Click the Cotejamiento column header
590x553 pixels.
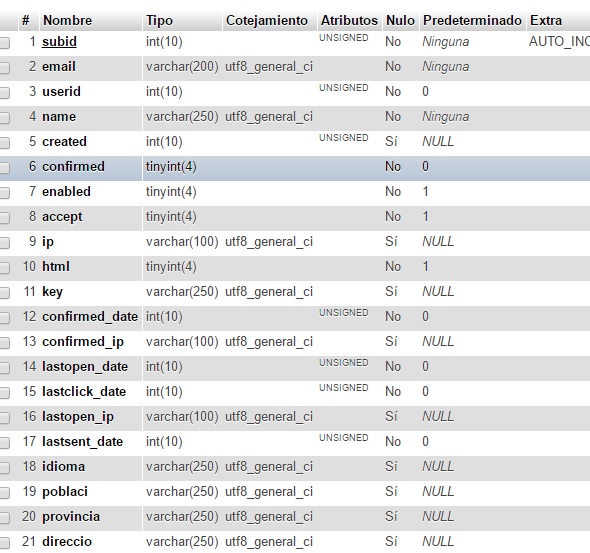click(267, 20)
